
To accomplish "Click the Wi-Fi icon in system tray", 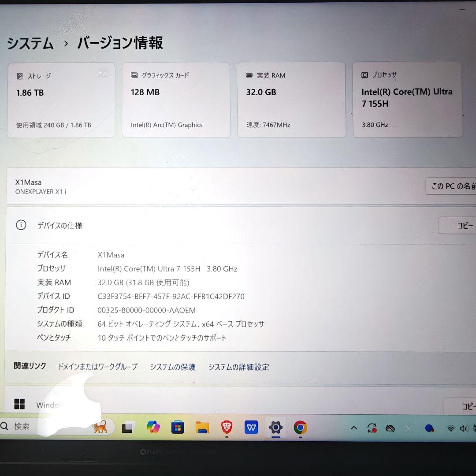I will (451, 428).
